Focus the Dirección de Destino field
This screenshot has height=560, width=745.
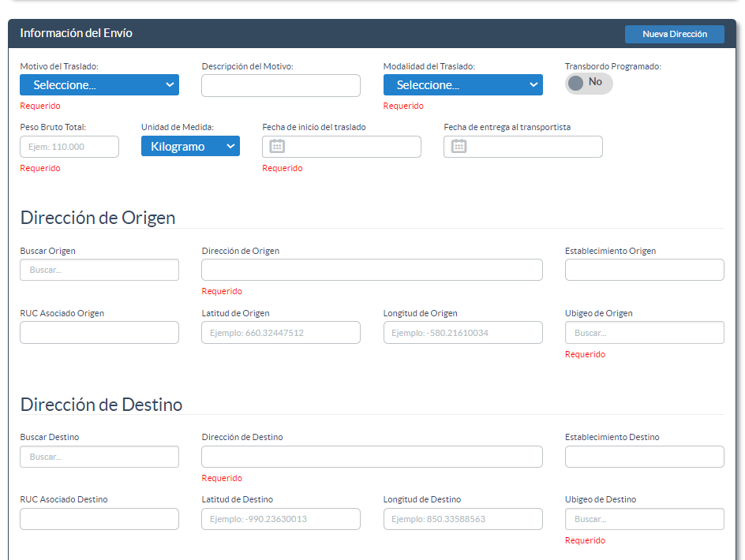372,457
